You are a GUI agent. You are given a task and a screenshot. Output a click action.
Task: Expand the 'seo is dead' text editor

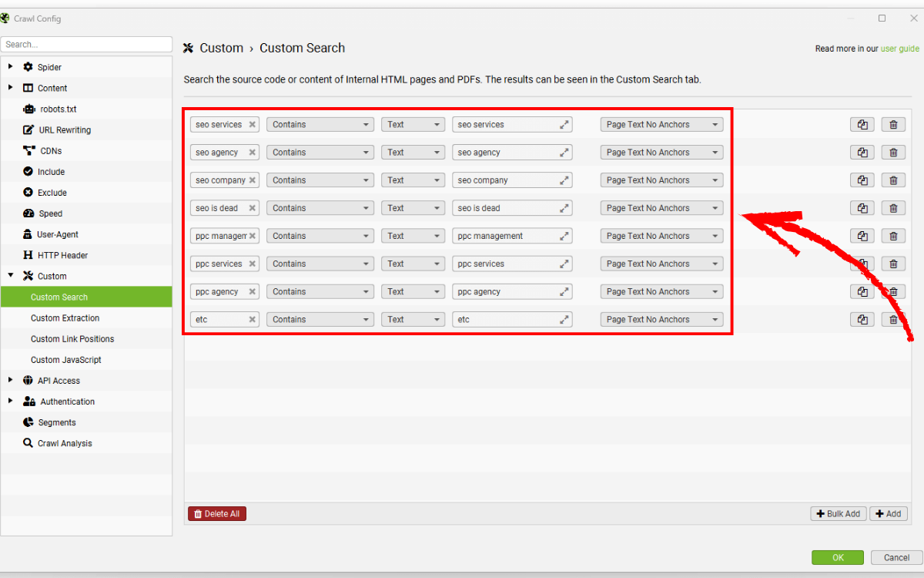pyautogui.click(x=564, y=208)
